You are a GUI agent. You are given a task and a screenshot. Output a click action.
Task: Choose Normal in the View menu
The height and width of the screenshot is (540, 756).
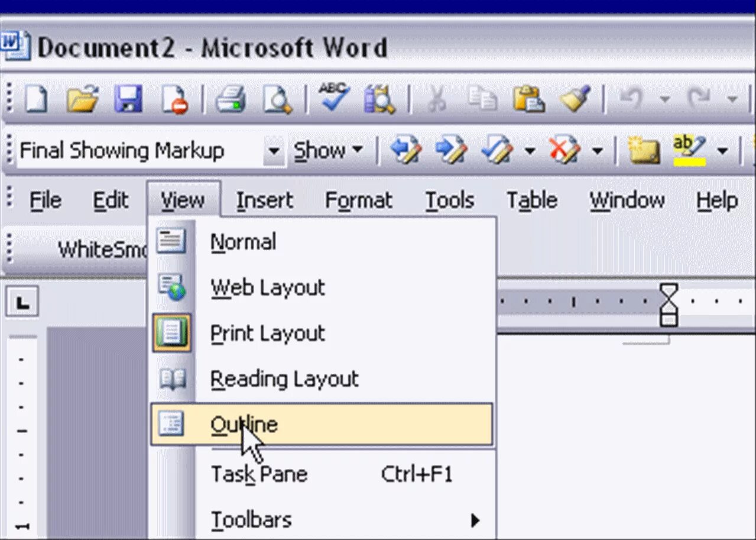(322, 242)
